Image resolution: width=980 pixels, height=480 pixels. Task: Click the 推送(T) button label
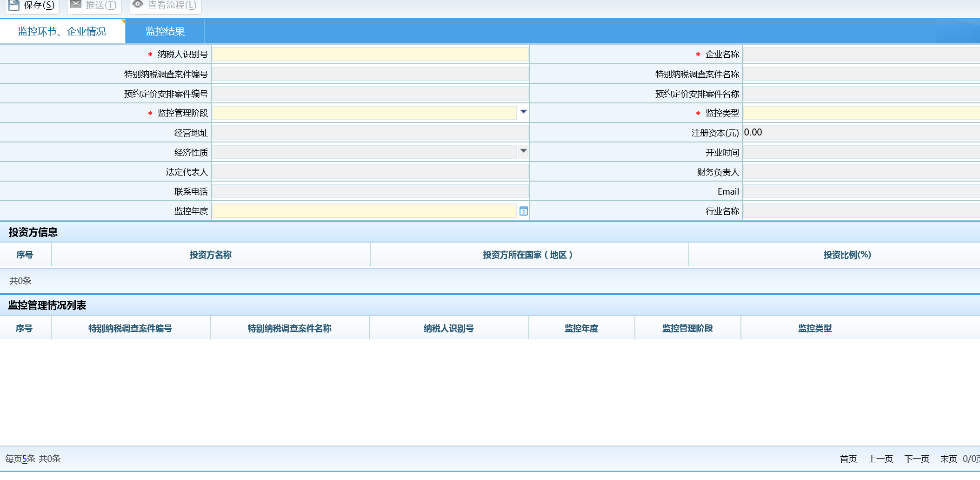point(101,5)
